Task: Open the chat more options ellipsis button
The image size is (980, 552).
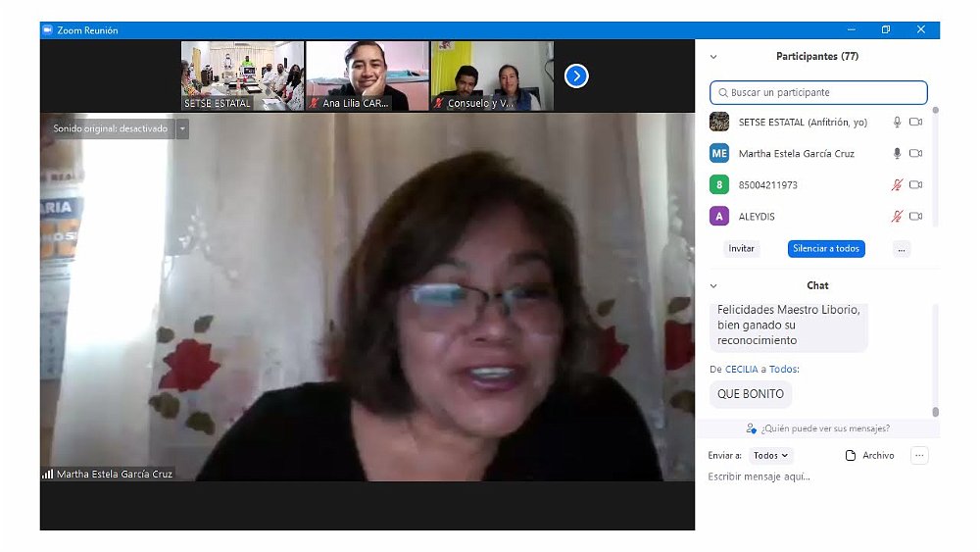Action: pyautogui.click(x=918, y=455)
